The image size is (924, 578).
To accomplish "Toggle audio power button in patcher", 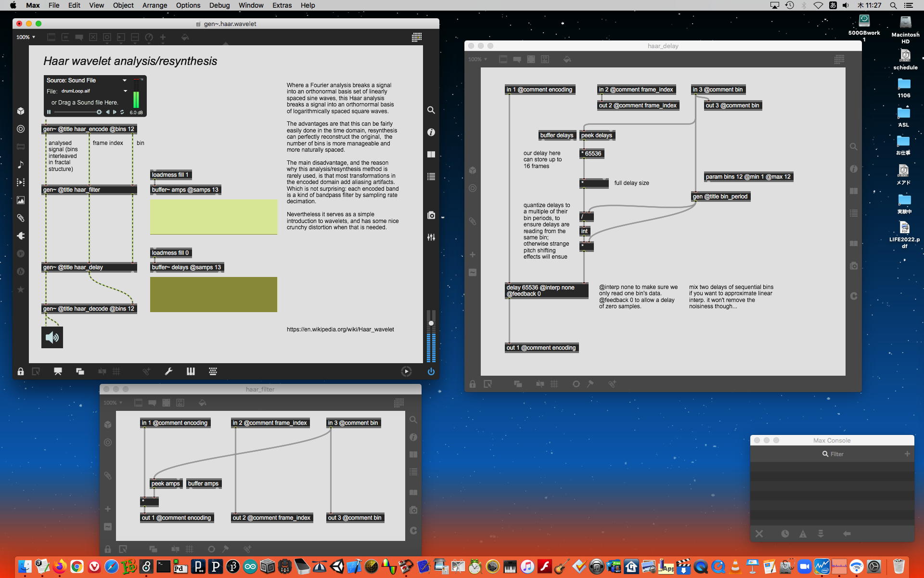I will (431, 371).
